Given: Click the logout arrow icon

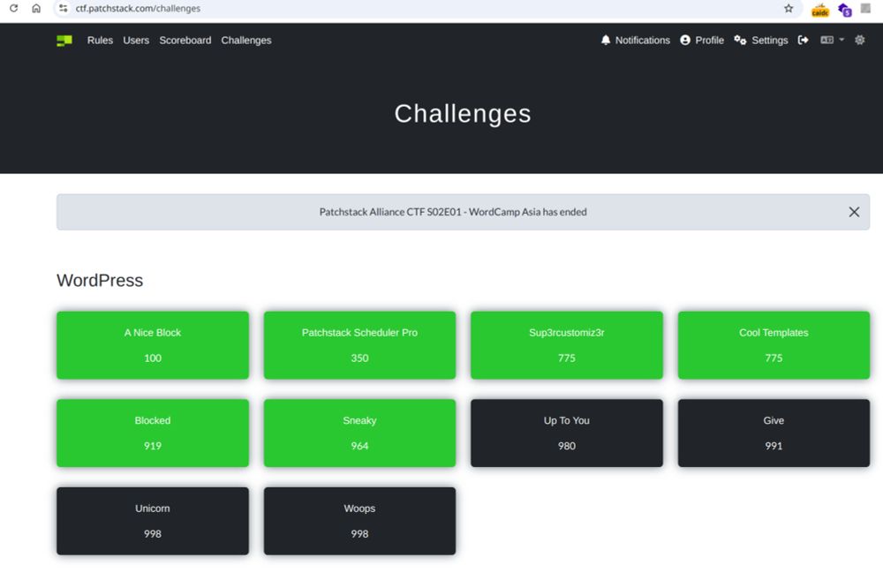Looking at the screenshot, I should tap(803, 40).
